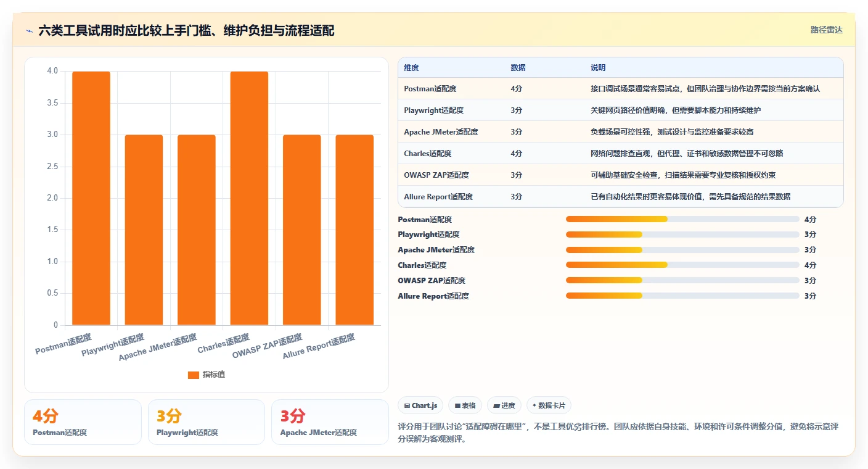Click the 3分 Playwright适配度 data card
This screenshot has width=868, height=469.
tap(207, 422)
